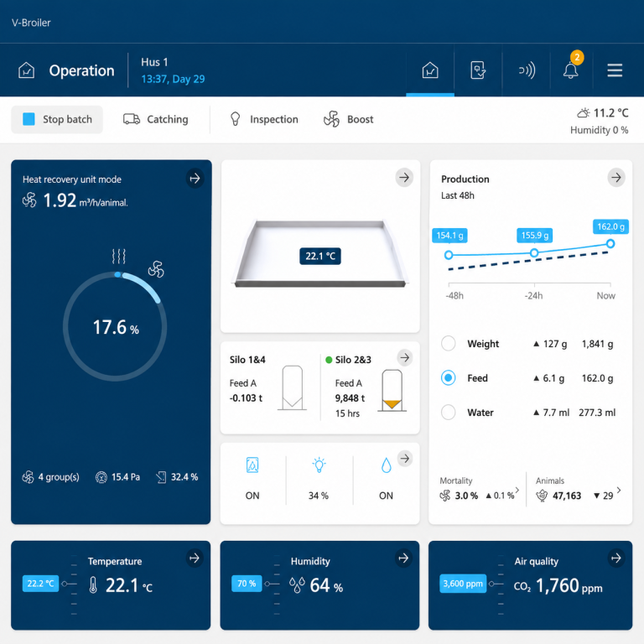The width and height of the screenshot is (644, 644).
Task: Click the Silo 2&3 silo icon
Action: tap(392, 390)
